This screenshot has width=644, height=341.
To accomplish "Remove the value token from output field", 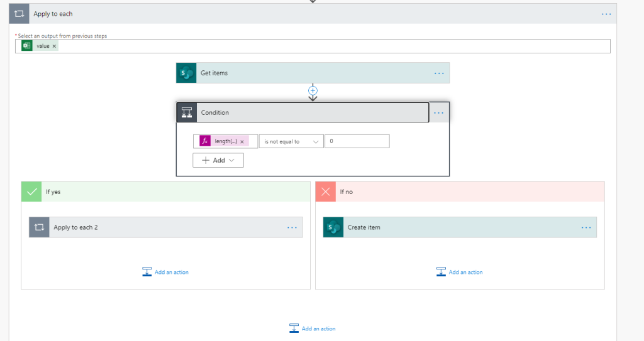I will click(54, 46).
